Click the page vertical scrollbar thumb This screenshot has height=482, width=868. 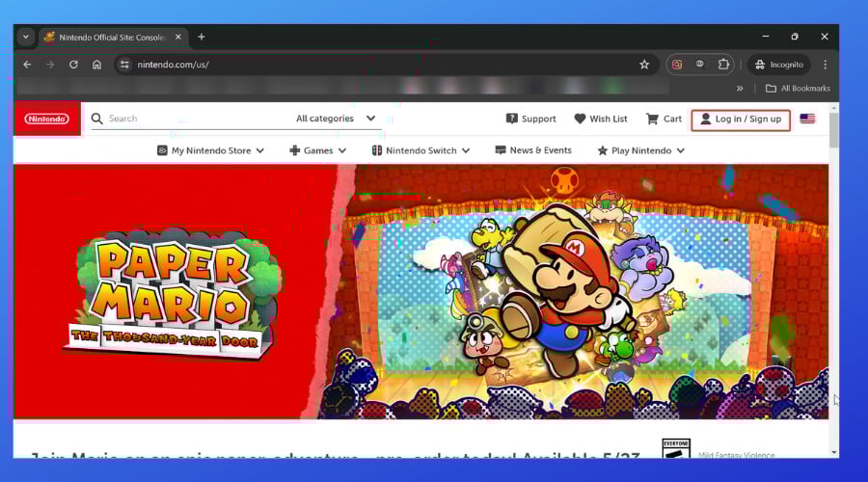pos(833,128)
